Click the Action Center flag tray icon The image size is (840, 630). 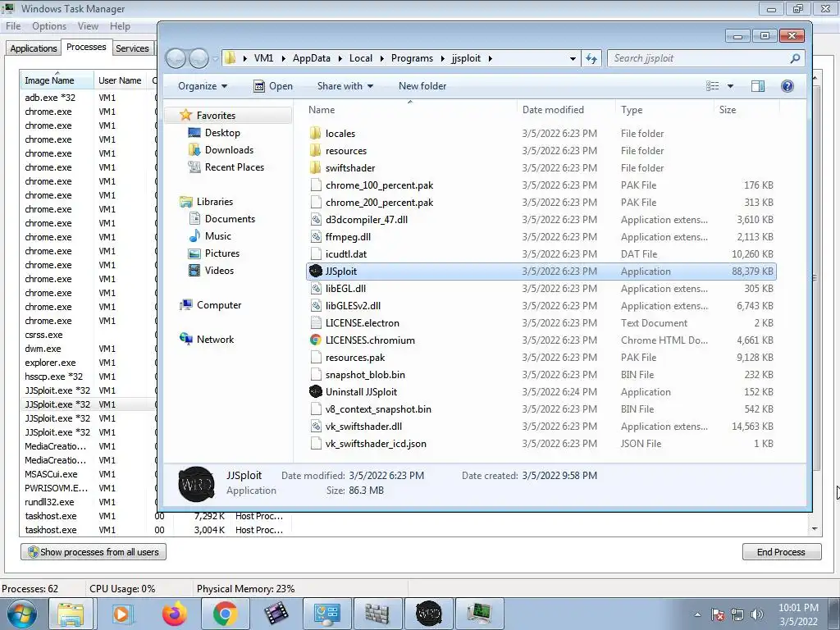pos(718,614)
